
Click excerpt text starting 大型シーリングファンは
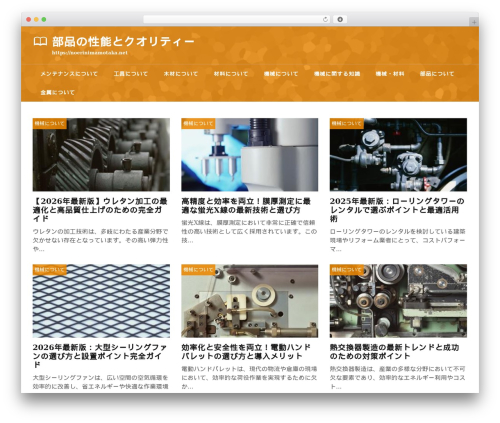tap(100, 382)
